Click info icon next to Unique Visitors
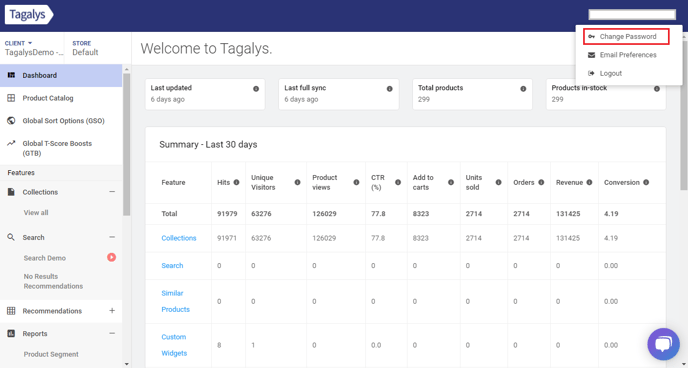 [297, 182]
